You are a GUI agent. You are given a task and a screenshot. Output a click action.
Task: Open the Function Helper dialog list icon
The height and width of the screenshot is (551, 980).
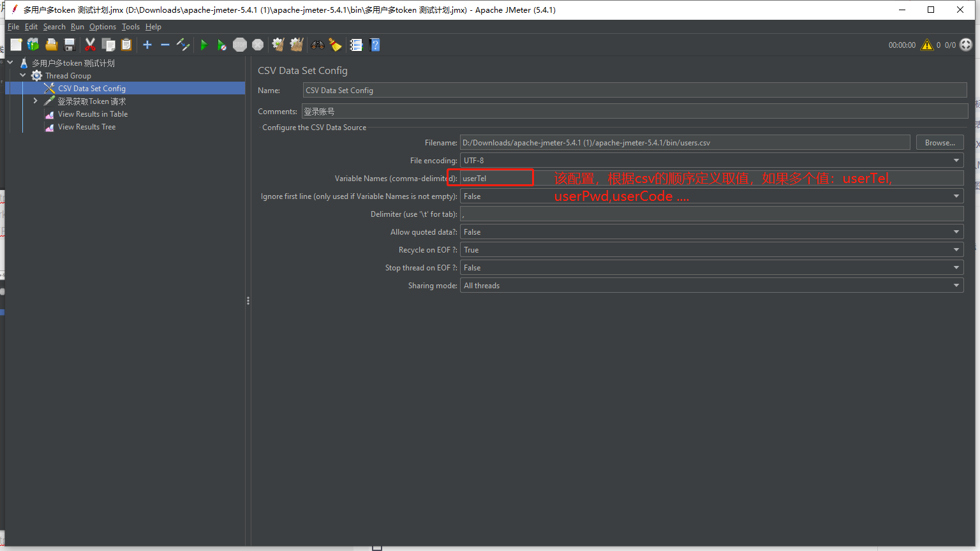(x=356, y=45)
